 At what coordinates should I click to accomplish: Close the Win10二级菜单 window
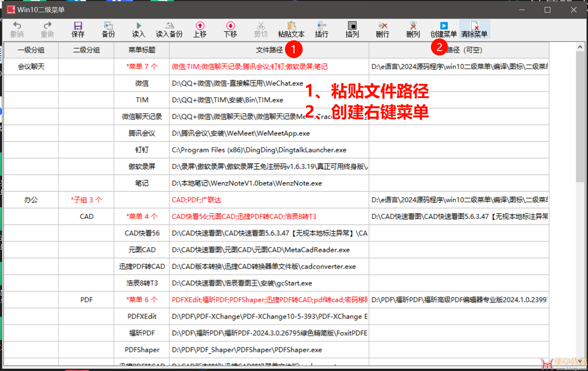(x=574, y=10)
